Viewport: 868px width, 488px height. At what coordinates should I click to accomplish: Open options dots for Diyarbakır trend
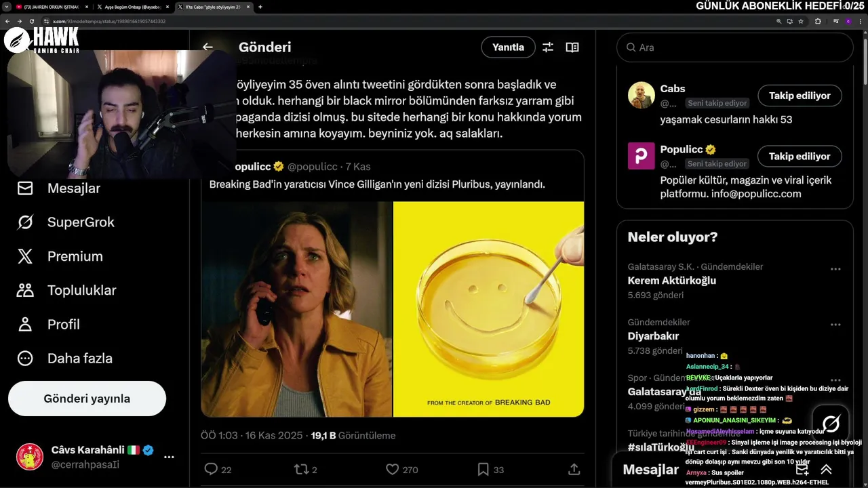click(x=835, y=325)
